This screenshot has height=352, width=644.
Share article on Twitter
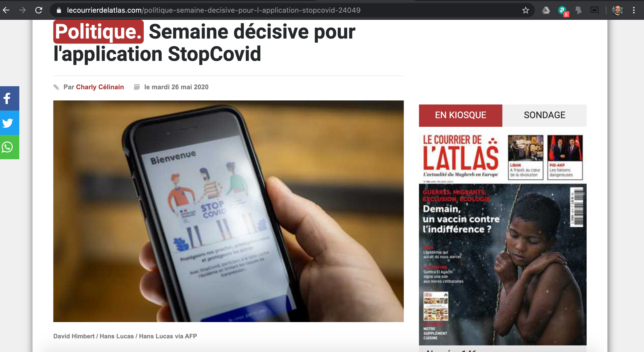pyautogui.click(x=9, y=123)
